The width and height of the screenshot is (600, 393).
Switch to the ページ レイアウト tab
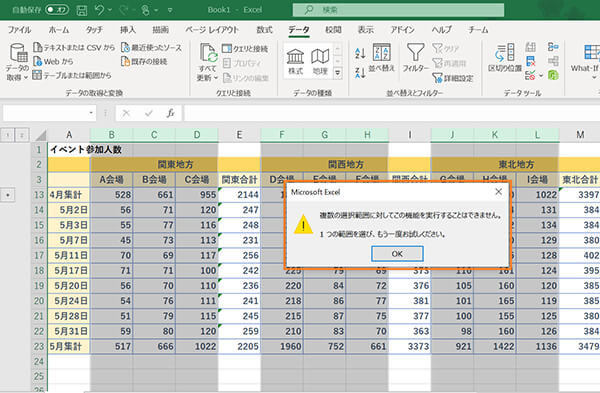pyautogui.click(x=212, y=30)
